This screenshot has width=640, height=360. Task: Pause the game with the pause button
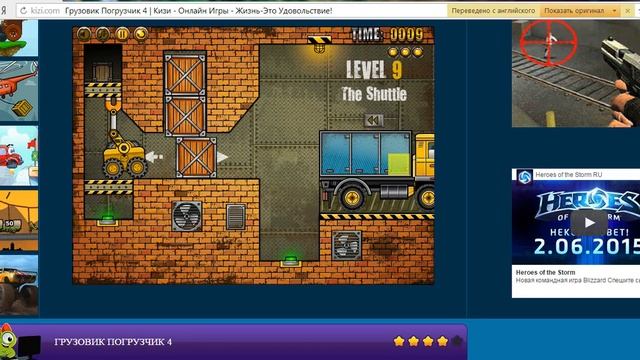click(x=122, y=34)
